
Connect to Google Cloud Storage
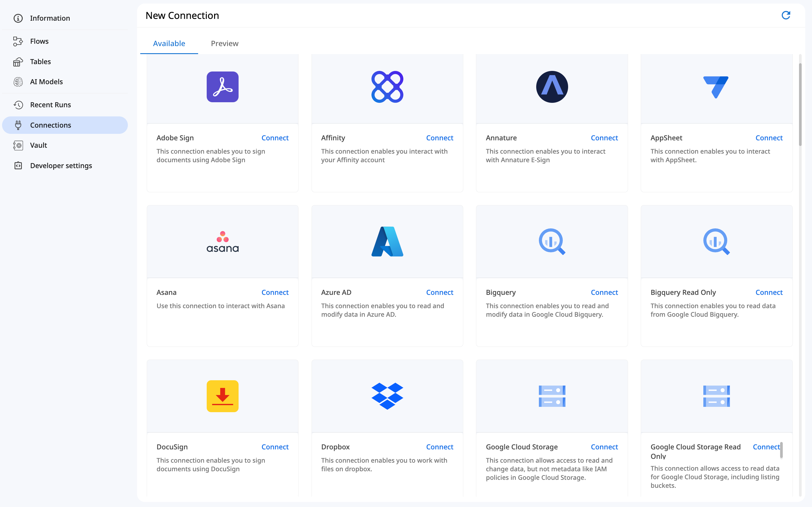click(x=604, y=447)
